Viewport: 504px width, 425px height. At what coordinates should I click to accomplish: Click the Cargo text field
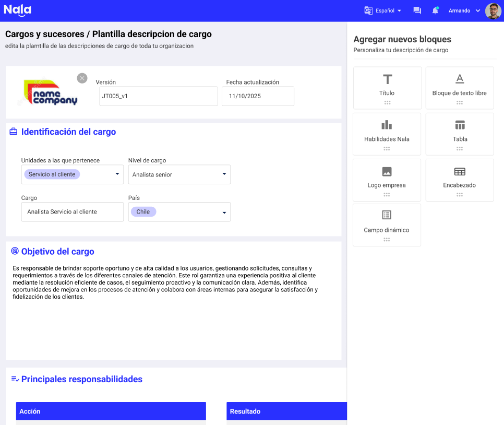(x=72, y=212)
